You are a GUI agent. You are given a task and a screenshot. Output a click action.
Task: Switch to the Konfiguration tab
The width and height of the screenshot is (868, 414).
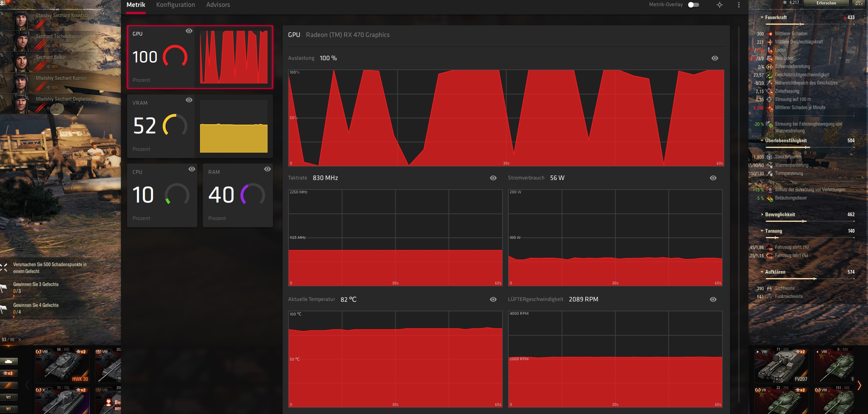[175, 5]
